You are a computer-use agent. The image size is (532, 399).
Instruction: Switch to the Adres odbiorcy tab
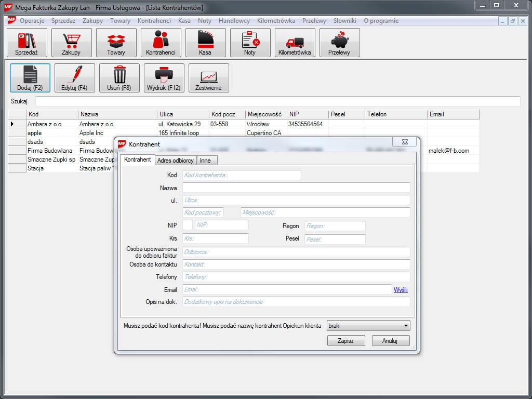[x=176, y=161]
